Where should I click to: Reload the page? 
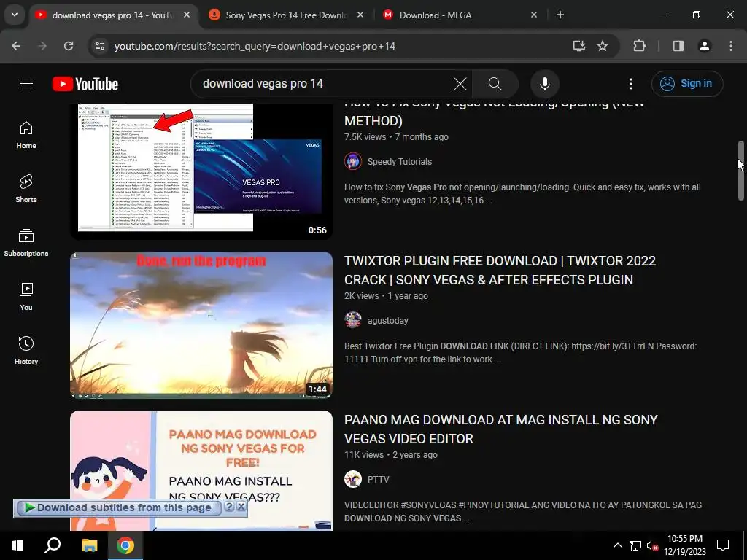tap(69, 46)
